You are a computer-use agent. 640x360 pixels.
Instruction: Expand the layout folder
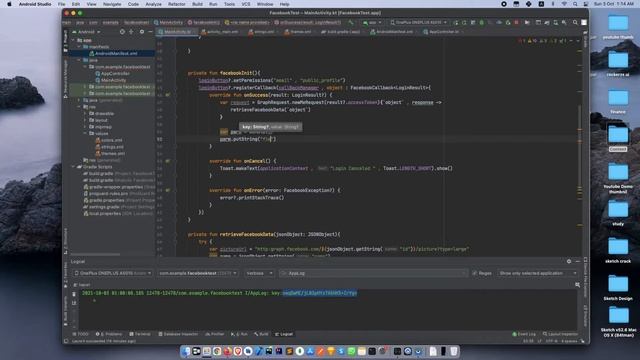coord(86,120)
